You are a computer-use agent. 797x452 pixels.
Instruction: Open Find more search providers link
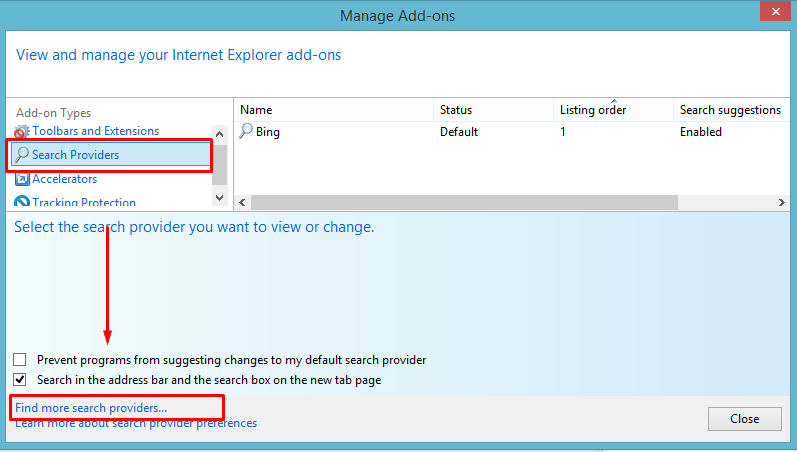pos(91,408)
